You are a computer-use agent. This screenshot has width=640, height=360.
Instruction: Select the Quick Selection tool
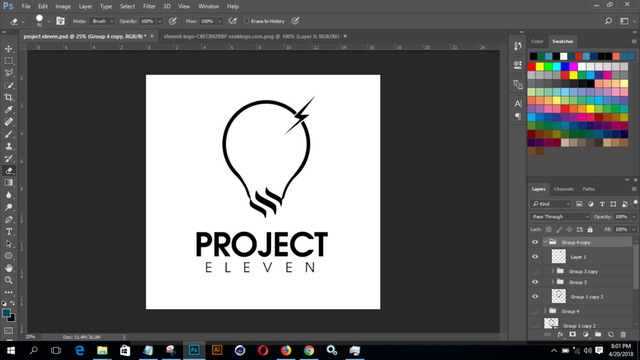9,85
